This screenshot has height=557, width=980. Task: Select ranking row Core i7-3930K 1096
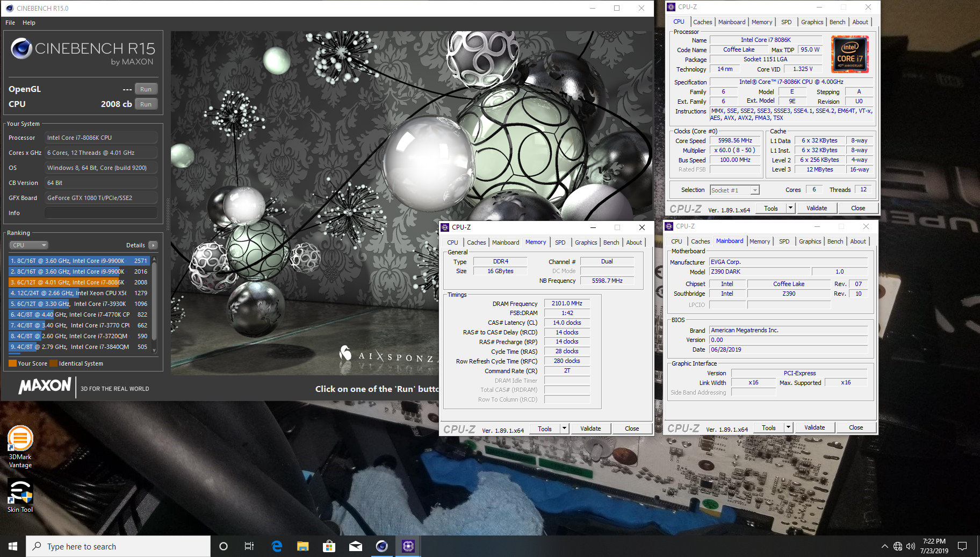click(x=79, y=304)
